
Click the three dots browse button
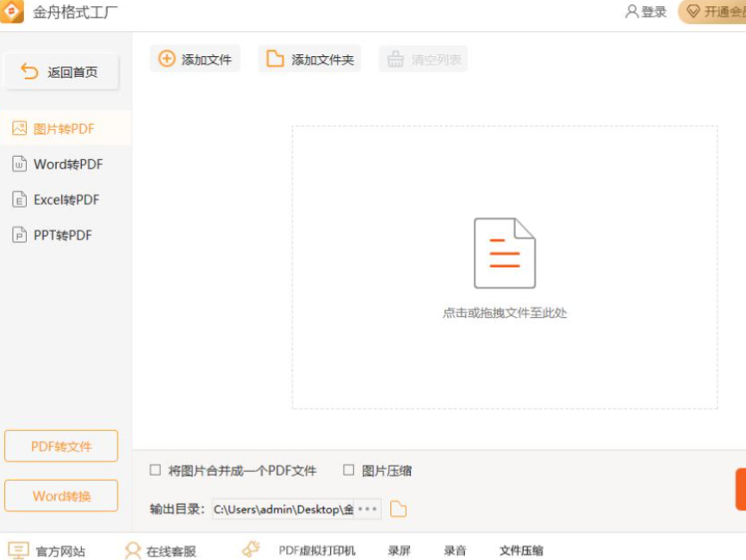367,509
